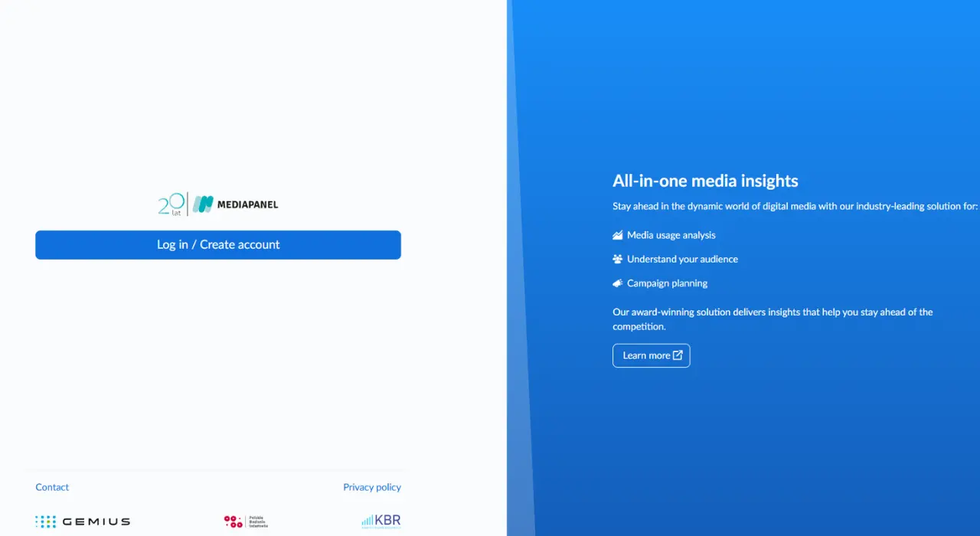Click the Mediapanel logo
Viewport: 980px width, 536px height.
click(x=236, y=204)
